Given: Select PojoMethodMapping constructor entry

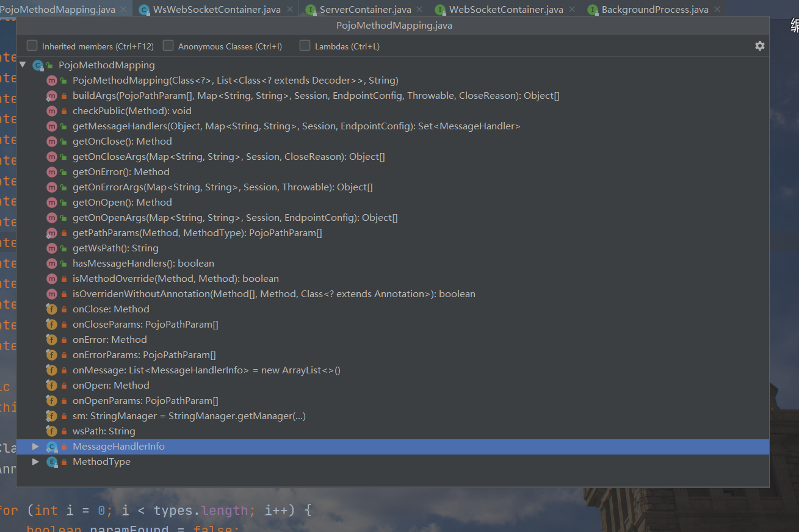Looking at the screenshot, I should [392, 81].
